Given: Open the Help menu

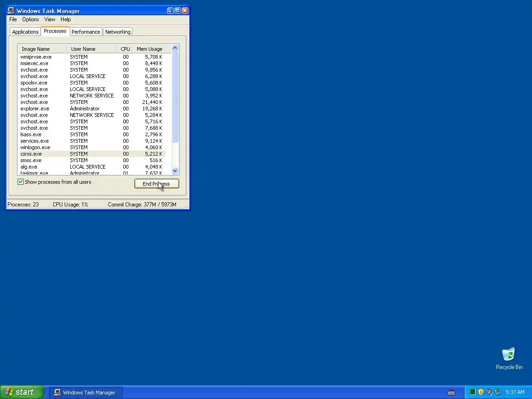Looking at the screenshot, I should 66,19.
